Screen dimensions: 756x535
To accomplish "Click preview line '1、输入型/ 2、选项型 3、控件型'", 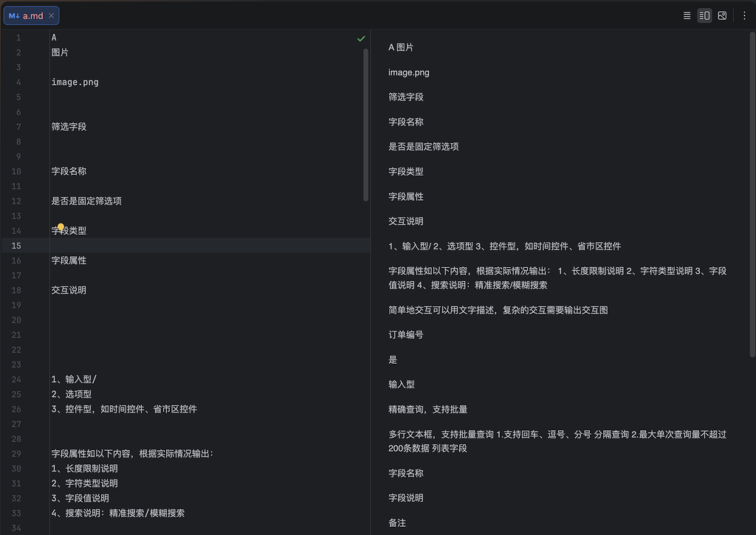I will point(504,246).
